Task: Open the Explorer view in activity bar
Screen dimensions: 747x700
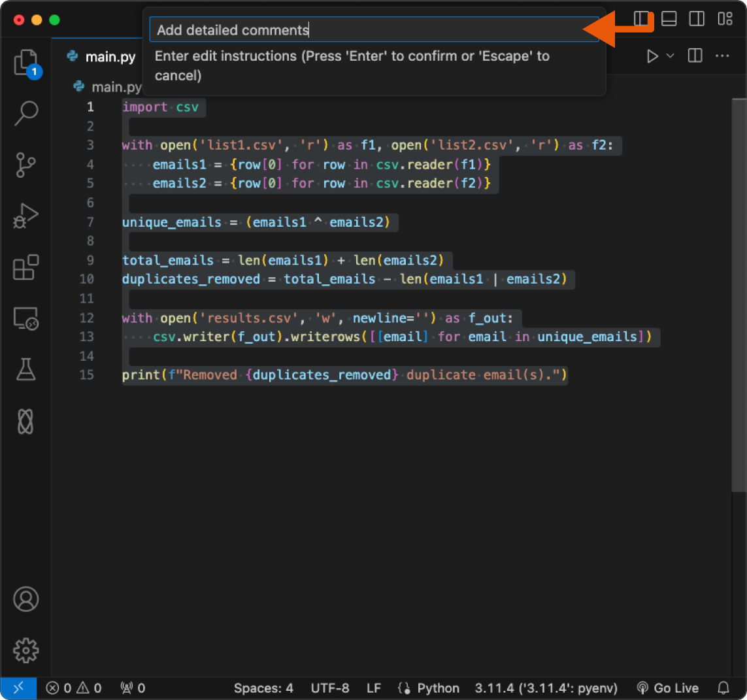Action: coord(25,63)
